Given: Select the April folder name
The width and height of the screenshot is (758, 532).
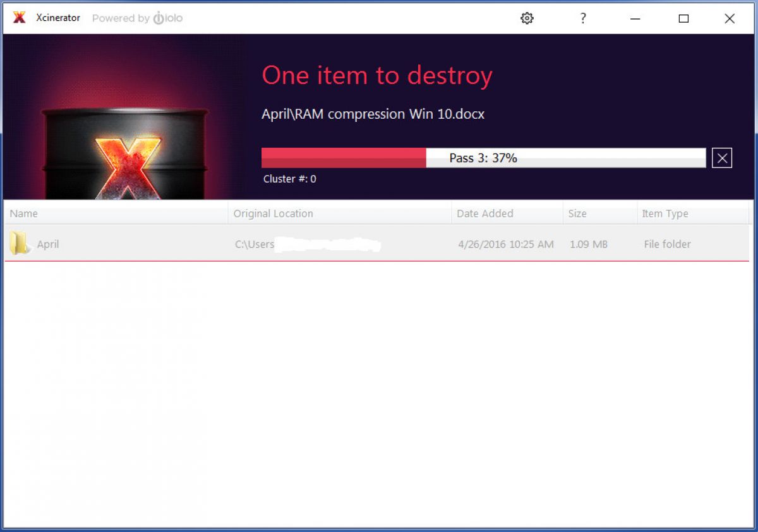Looking at the screenshot, I should click(48, 244).
